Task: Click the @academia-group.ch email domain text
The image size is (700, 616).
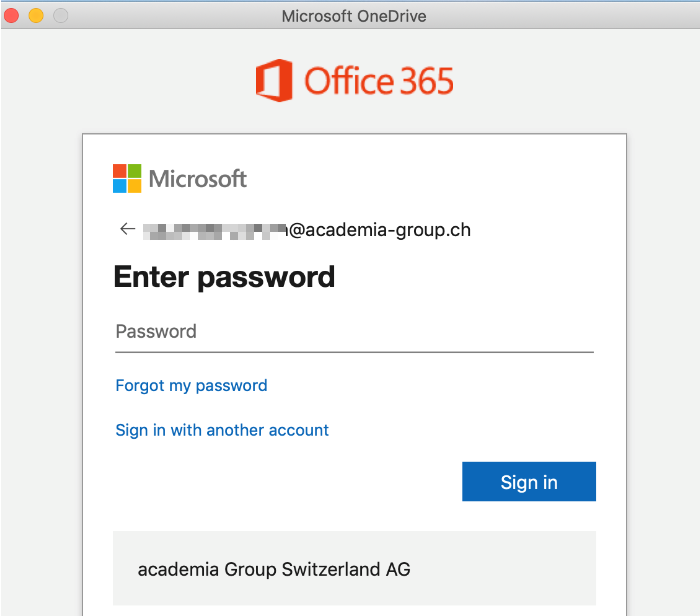Action: tap(380, 230)
